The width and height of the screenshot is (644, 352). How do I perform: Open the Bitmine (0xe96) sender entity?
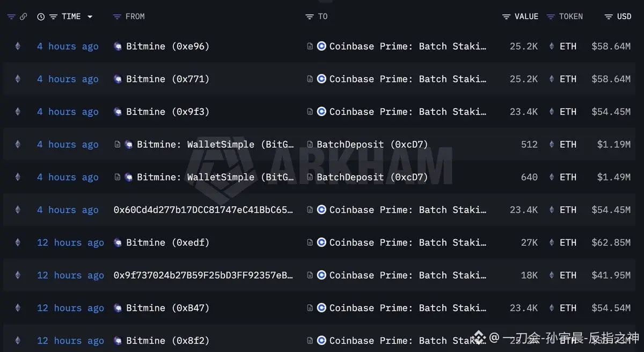167,46
